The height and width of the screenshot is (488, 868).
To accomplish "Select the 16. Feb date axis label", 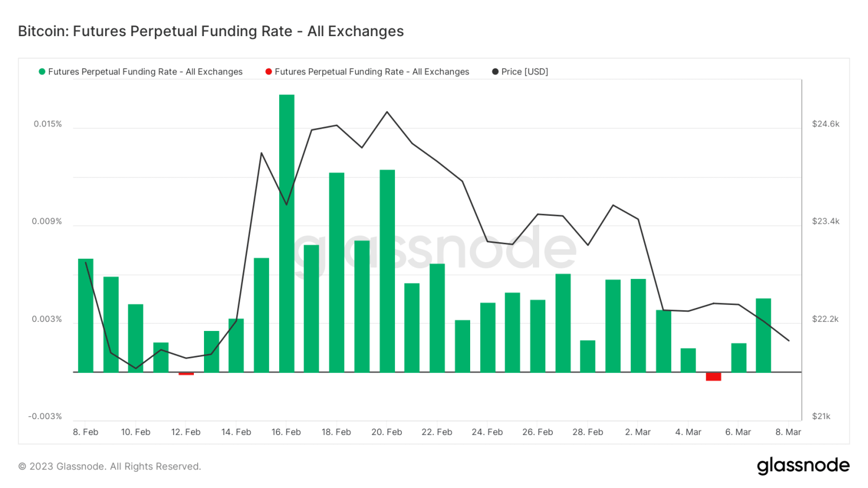I will 286,432.
